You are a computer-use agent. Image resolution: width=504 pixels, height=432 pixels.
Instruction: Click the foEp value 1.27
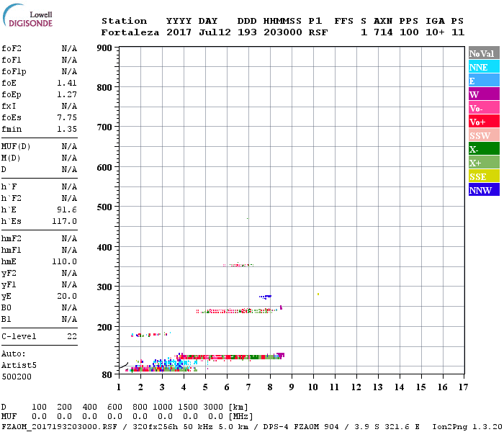point(67,94)
